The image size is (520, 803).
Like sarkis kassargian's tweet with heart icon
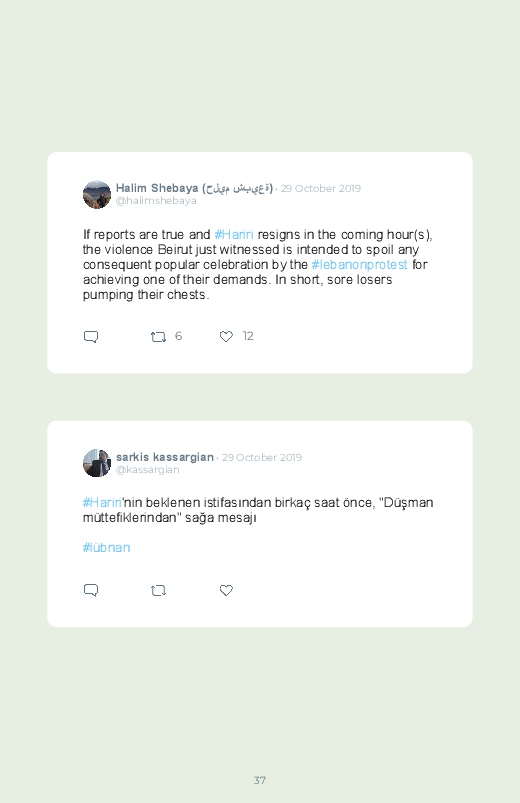(226, 590)
